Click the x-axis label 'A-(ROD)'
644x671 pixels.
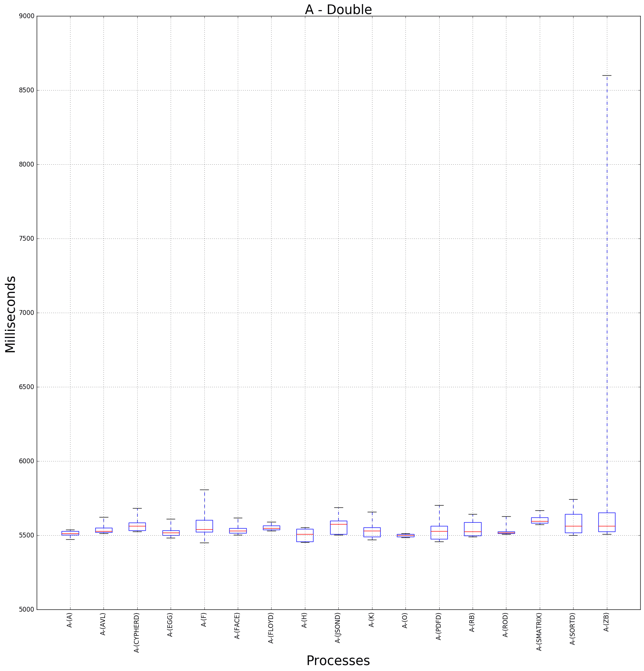(506, 625)
